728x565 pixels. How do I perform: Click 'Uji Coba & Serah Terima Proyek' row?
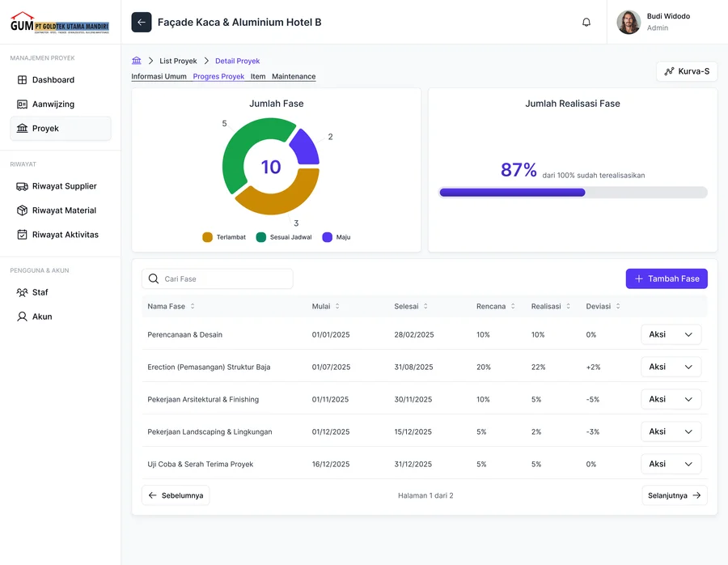coord(425,464)
